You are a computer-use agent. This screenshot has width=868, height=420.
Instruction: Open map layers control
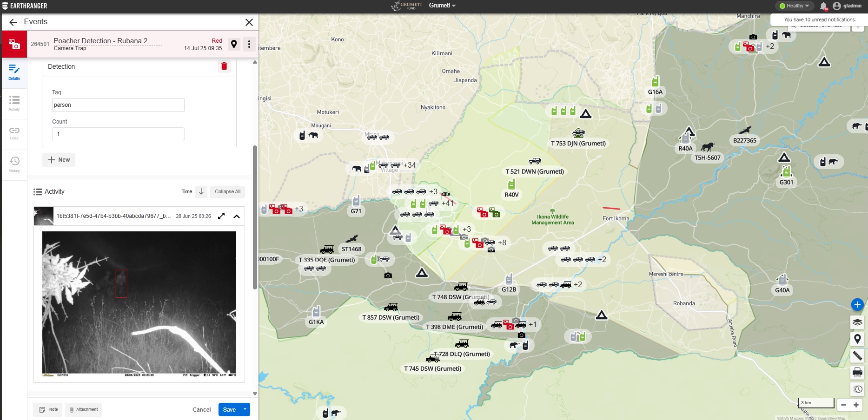pyautogui.click(x=857, y=322)
